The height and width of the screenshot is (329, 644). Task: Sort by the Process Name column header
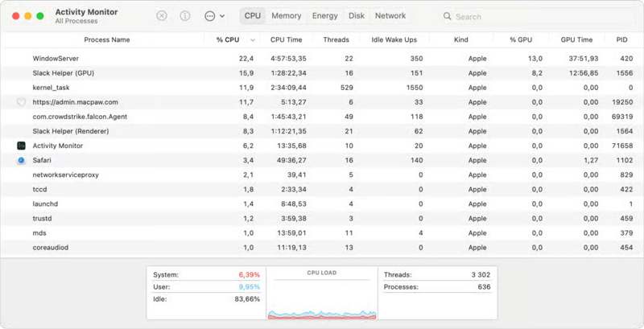click(x=107, y=39)
